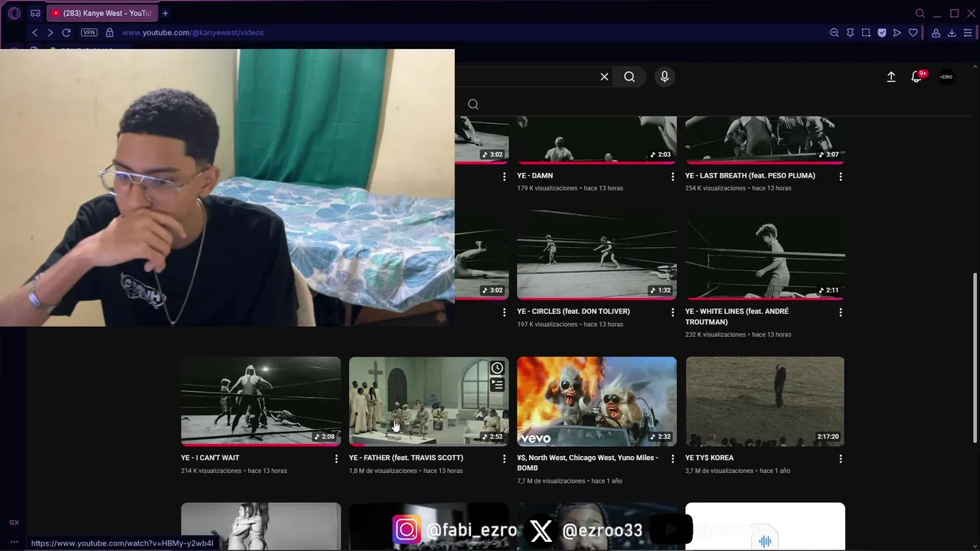Open the browser downloads panel
The width and height of the screenshot is (980, 551).
(952, 33)
